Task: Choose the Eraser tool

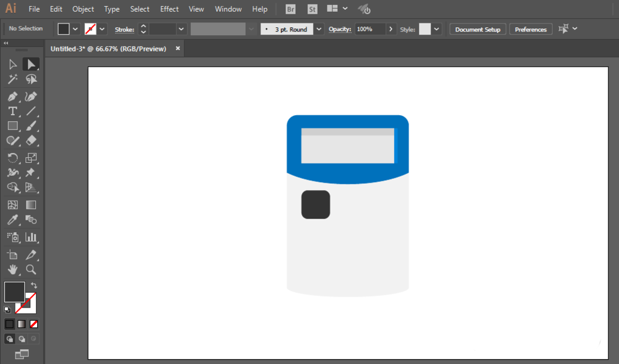Action: tap(31, 141)
